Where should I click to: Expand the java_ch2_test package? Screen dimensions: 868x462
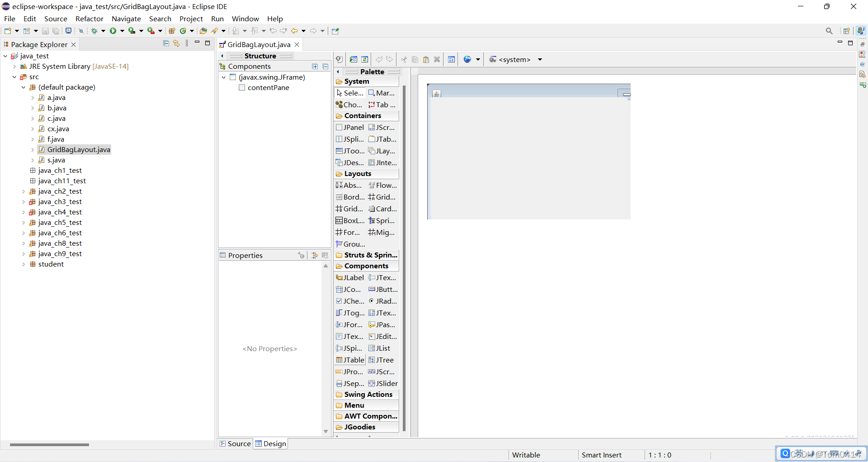coord(24,191)
